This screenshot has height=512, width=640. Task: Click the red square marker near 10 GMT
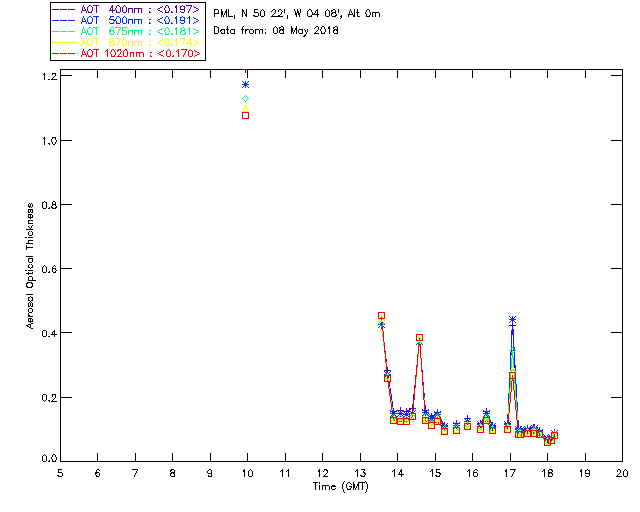tap(246, 116)
